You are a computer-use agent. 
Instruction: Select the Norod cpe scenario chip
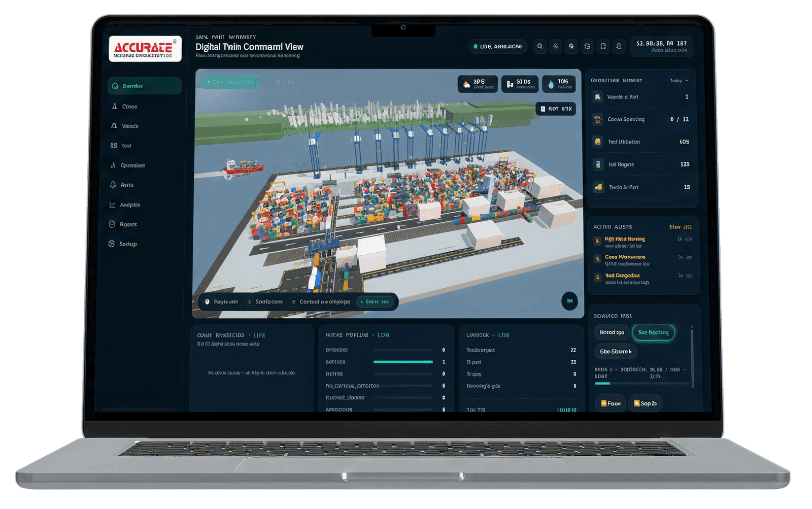[x=612, y=333]
